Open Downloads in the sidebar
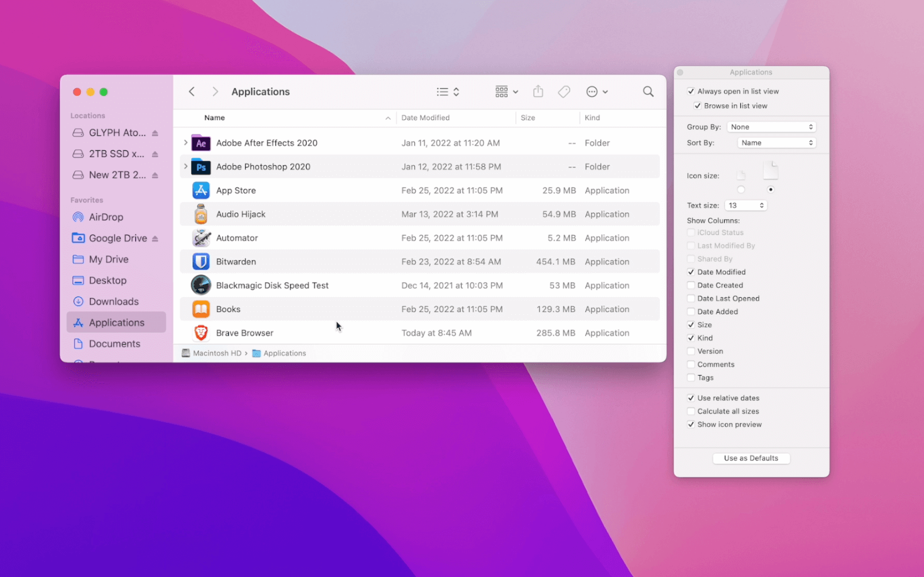Image resolution: width=924 pixels, height=577 pixels. tap(116, 302)
